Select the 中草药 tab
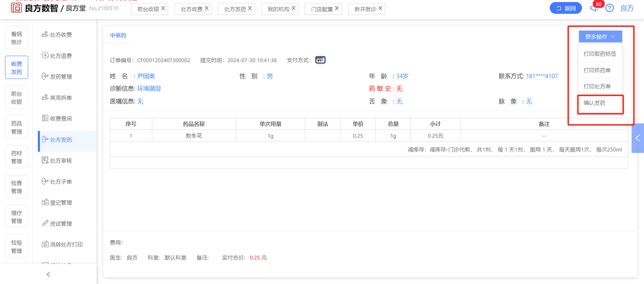 118,36
